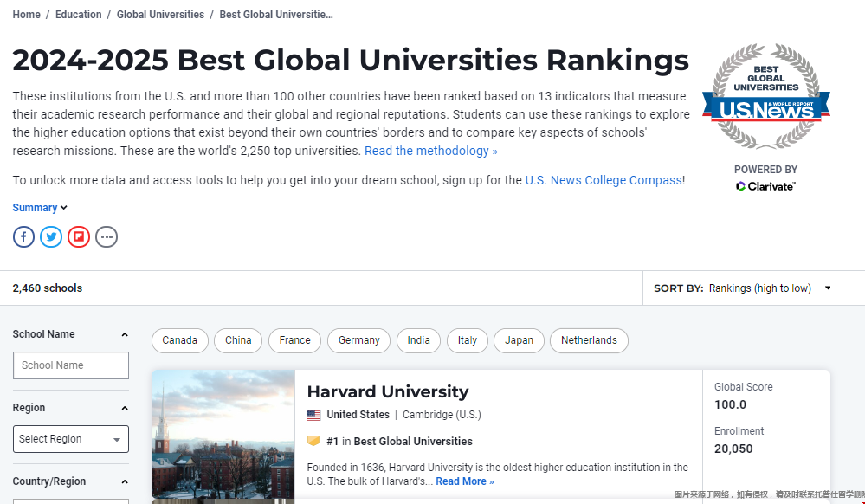
Task: Click the United States flag icon
Action: 314,415
